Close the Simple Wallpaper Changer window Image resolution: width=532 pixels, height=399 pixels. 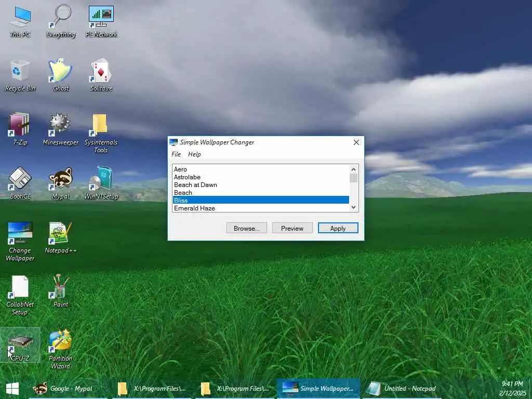(356, 142)
